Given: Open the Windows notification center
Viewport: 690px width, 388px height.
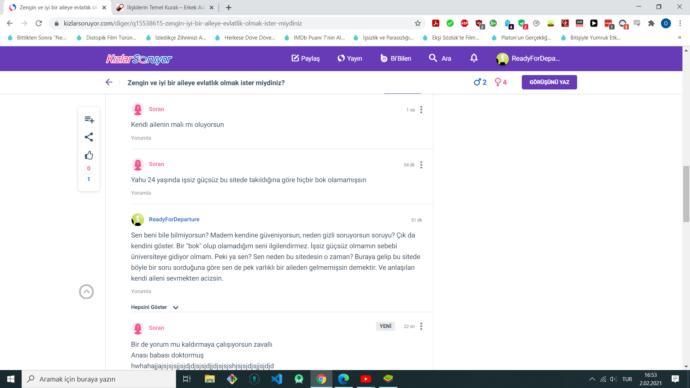Looking at the screenshot, I should [675, 379].
